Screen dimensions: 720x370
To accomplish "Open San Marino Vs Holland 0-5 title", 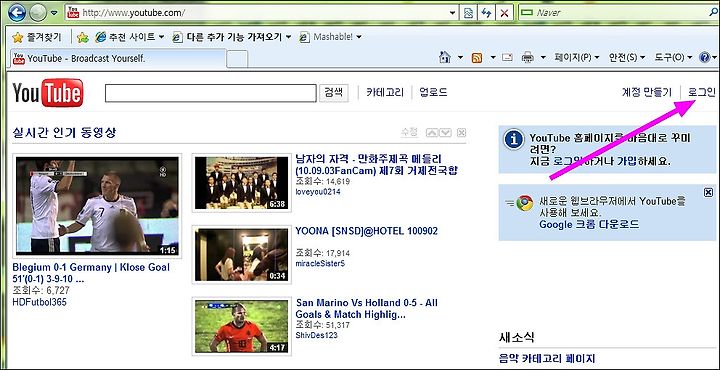I will tap(367, 309).
